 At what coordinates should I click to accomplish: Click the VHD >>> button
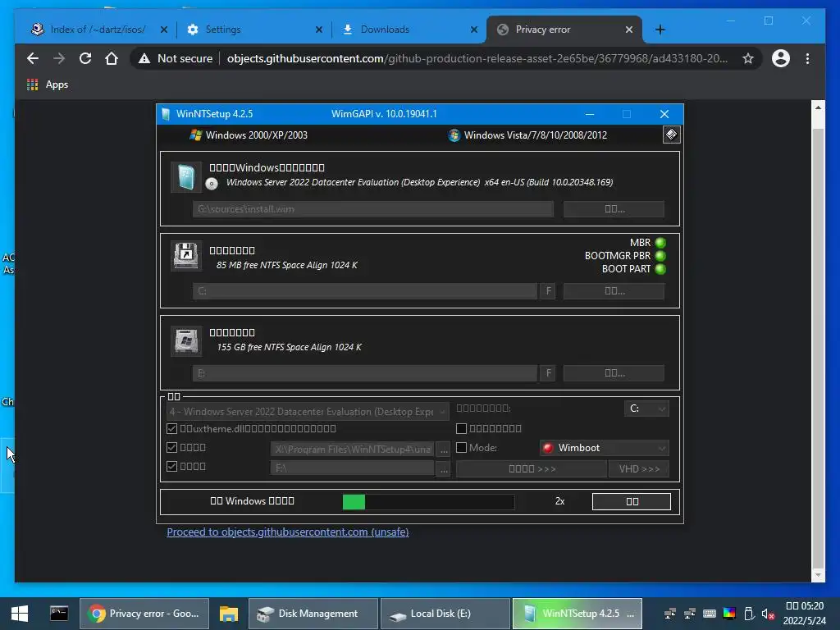639,468
